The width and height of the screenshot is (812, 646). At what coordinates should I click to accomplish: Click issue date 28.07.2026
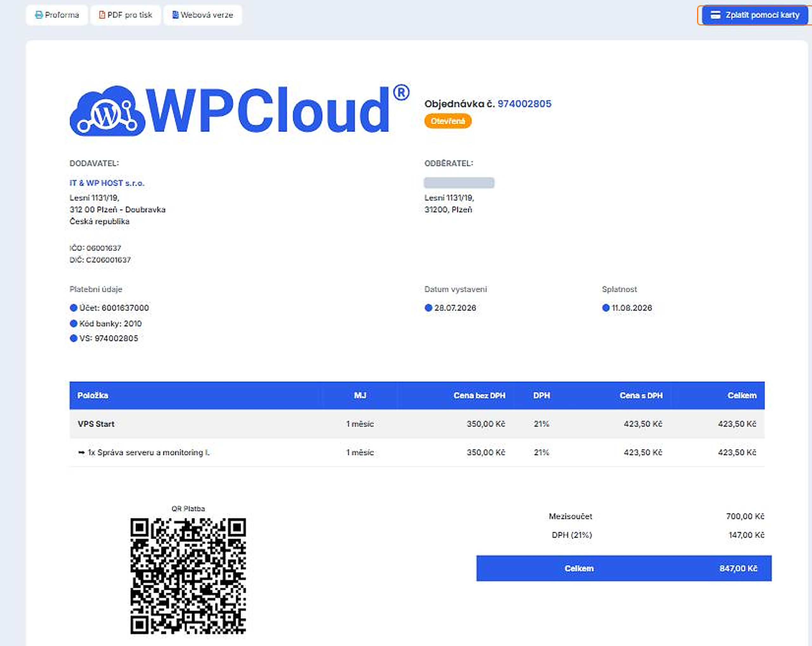(455, 308)
